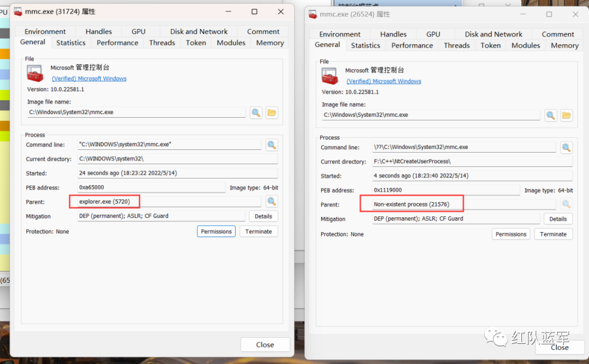This screenshot has width=589, height=364.
Task: Click magnifier icon beside image file name in mmc.exe (31724) window
Action: pos(256,112)
